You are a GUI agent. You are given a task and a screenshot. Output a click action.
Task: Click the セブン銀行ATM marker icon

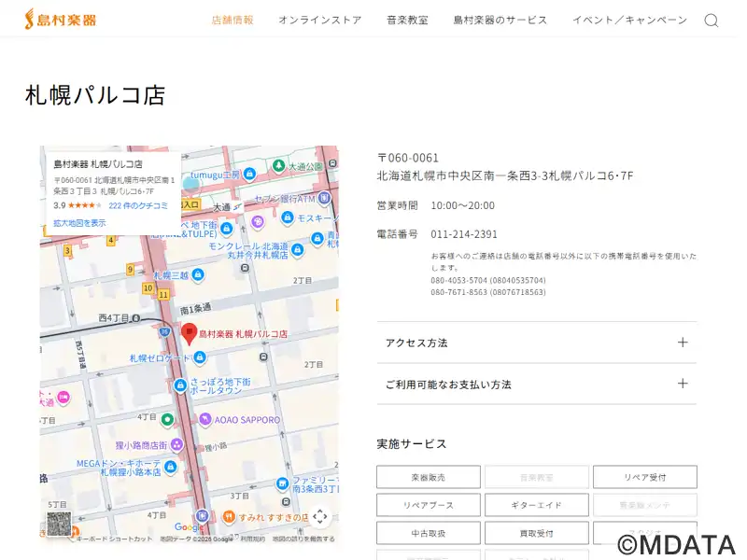(x=324, y=197)
